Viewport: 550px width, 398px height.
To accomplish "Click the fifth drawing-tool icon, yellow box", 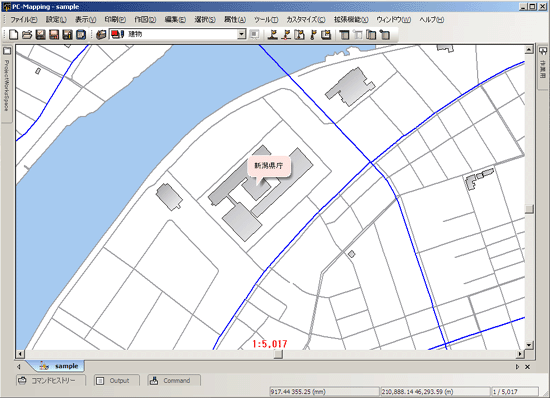I will (x=326, y=34).
